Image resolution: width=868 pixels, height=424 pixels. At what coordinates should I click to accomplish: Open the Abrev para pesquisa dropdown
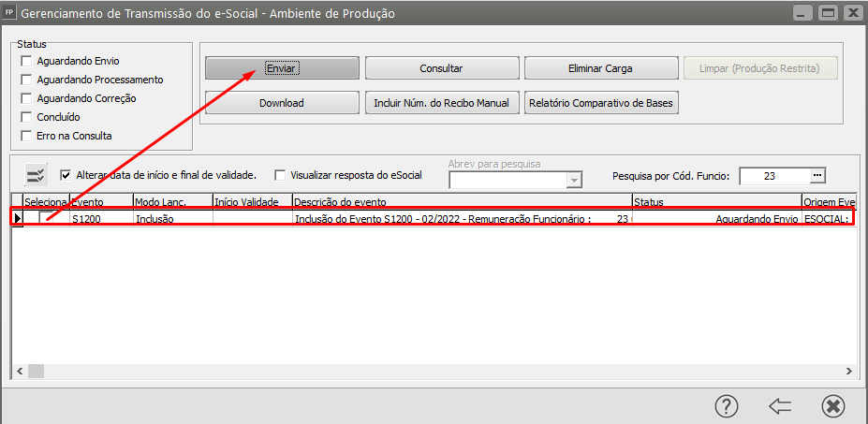click(575, 181)
